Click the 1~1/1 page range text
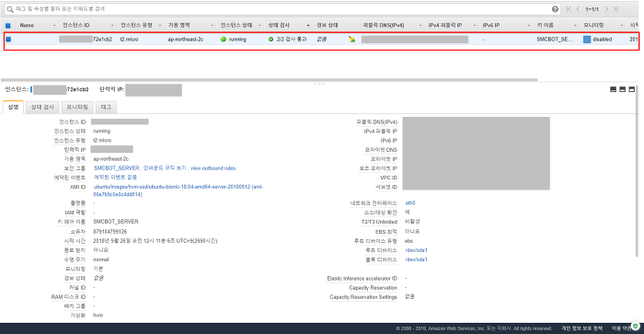Screen dimensions: 644x334 point(592,9)
